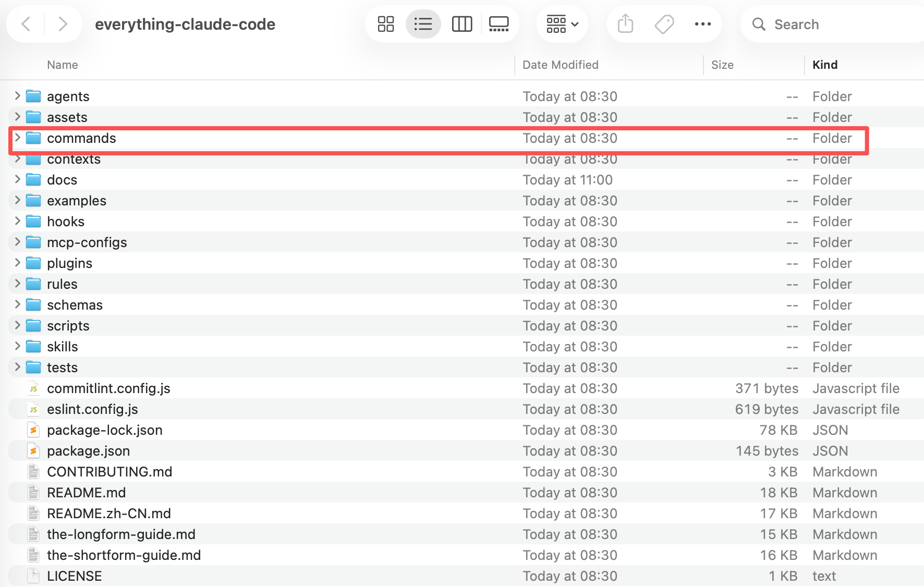Click the commitlint.config.js file icon
This screenshot has width=924, height=587.
point(33,388)
